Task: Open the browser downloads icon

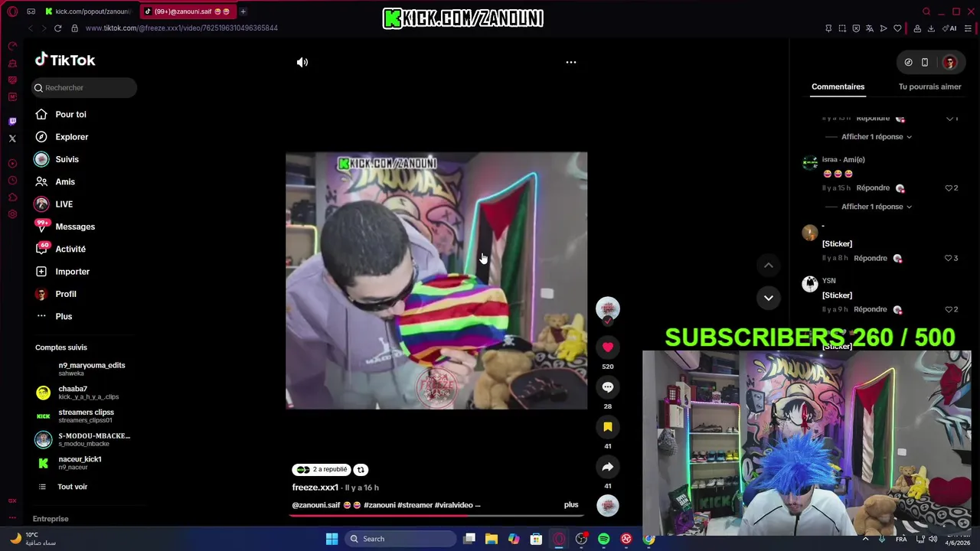Action: coord(931,28)
